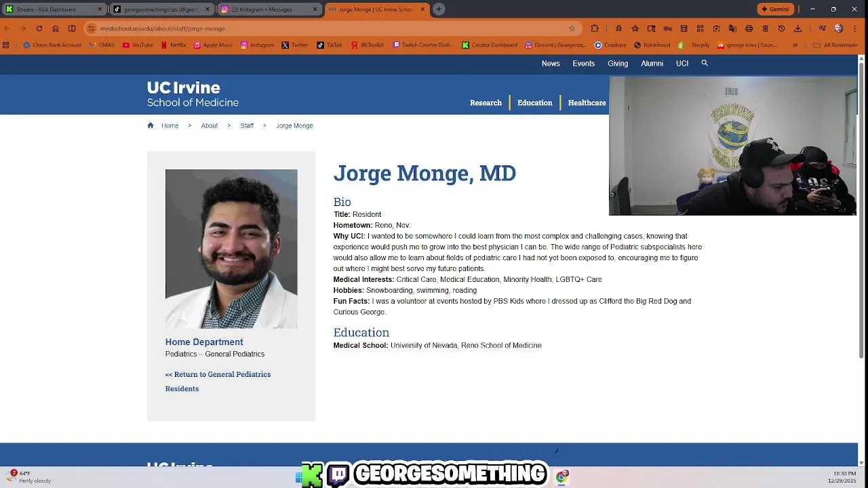Click the Jorge Monge profile photo
This screenshot has height=488, width=868.
pos(231,249)
